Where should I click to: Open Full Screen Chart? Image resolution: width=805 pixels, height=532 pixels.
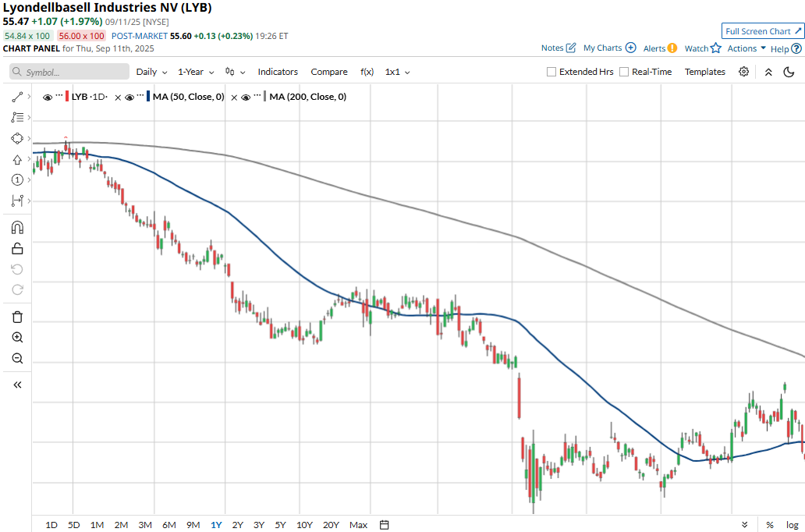(762, 31)
